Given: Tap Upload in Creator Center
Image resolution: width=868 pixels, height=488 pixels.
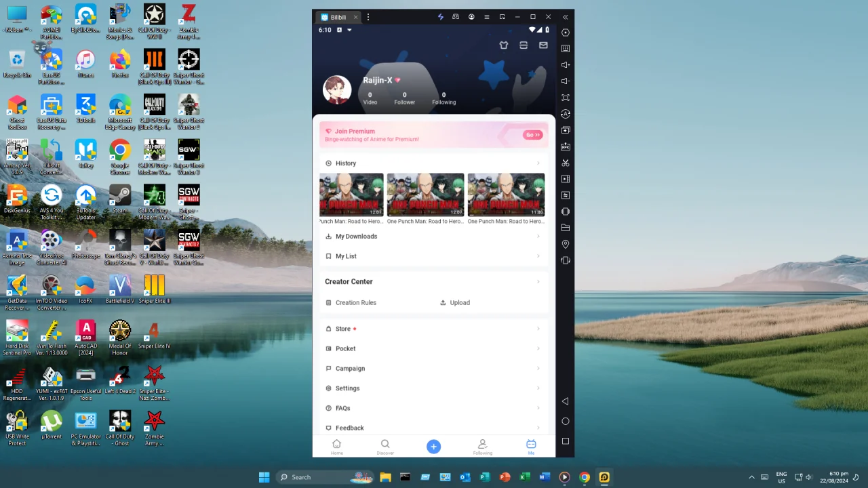Looking at the screenshot, I should click(x=455, y=303).
